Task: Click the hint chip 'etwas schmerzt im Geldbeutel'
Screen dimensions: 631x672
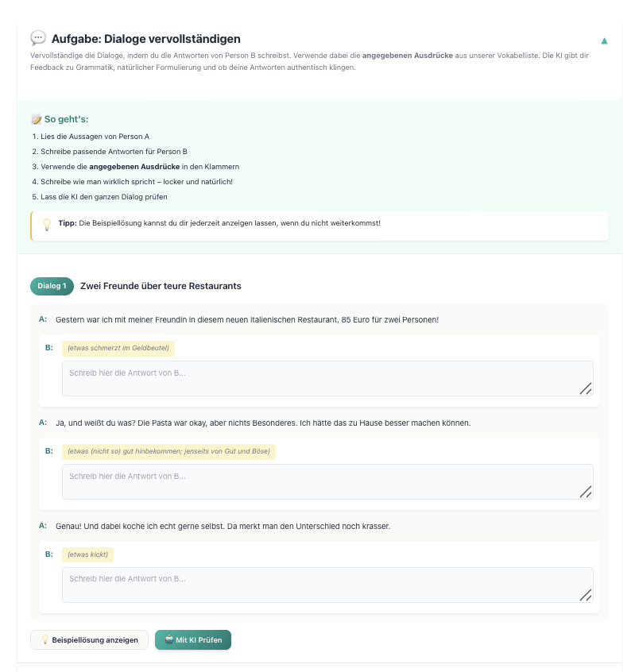Action: point(118,348)
